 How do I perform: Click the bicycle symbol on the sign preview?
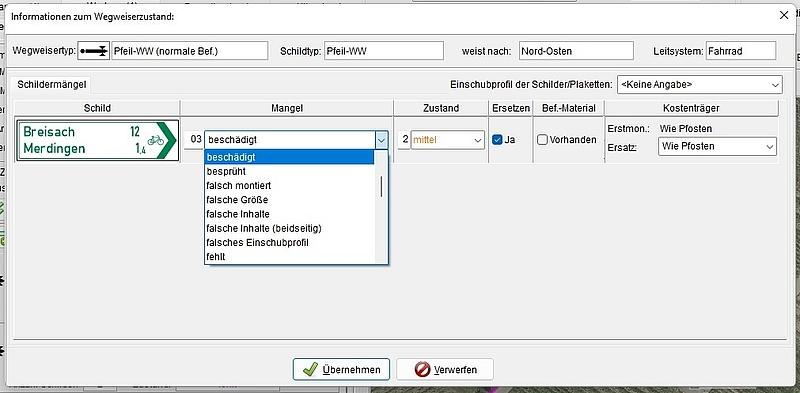tap(156, 140)
